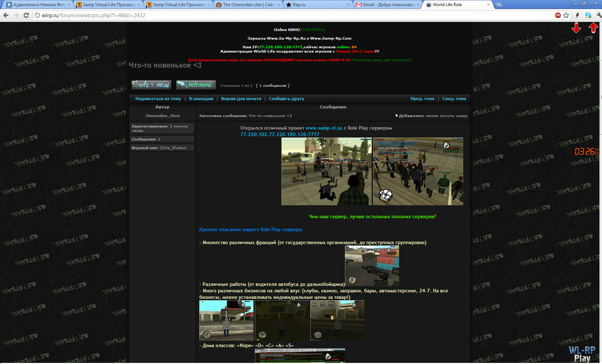Open the gas station screenshot thumbnail
Viewport: 602px width, 364px height.
click(x=226, y=320)
